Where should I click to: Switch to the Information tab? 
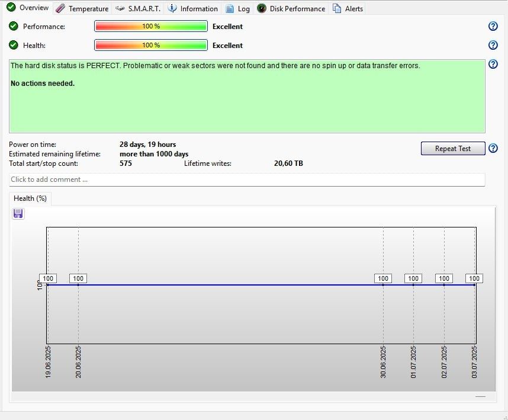click(193, 9)
